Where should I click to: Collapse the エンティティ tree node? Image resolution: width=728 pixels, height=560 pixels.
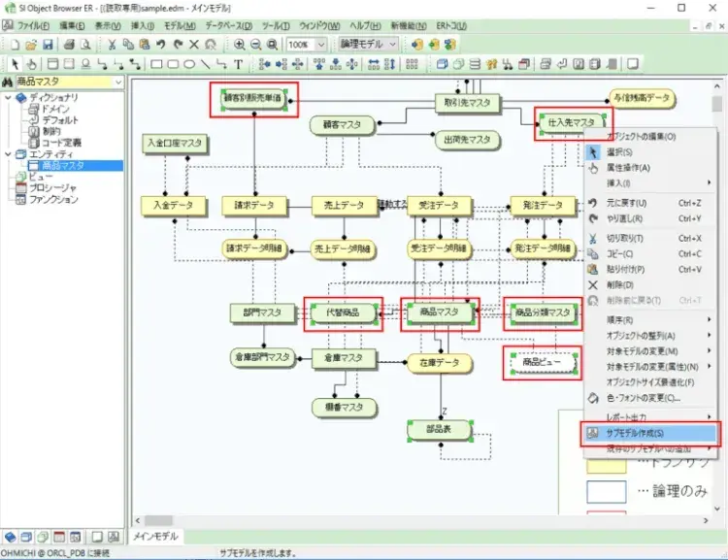[9, 154]
